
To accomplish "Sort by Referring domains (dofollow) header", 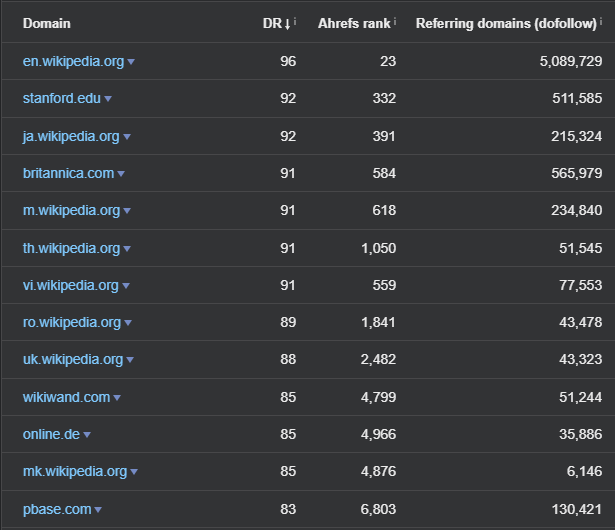I will 505,22.
